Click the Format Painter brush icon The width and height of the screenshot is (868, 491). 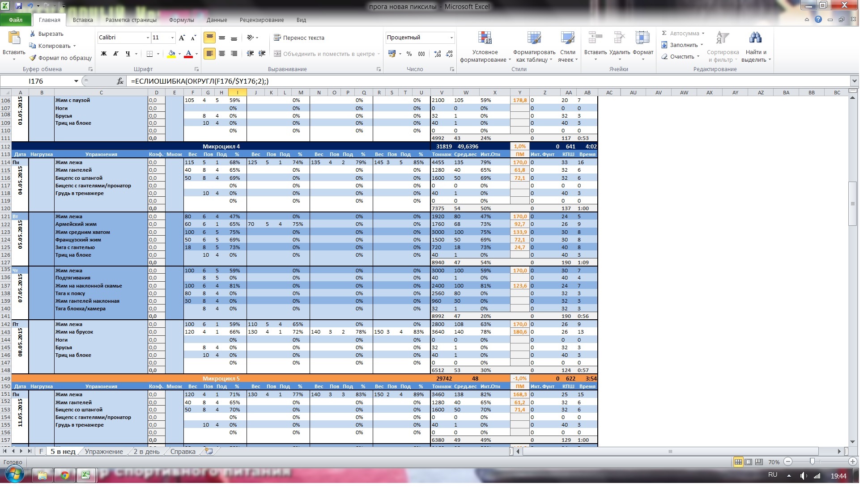(33, 58)
